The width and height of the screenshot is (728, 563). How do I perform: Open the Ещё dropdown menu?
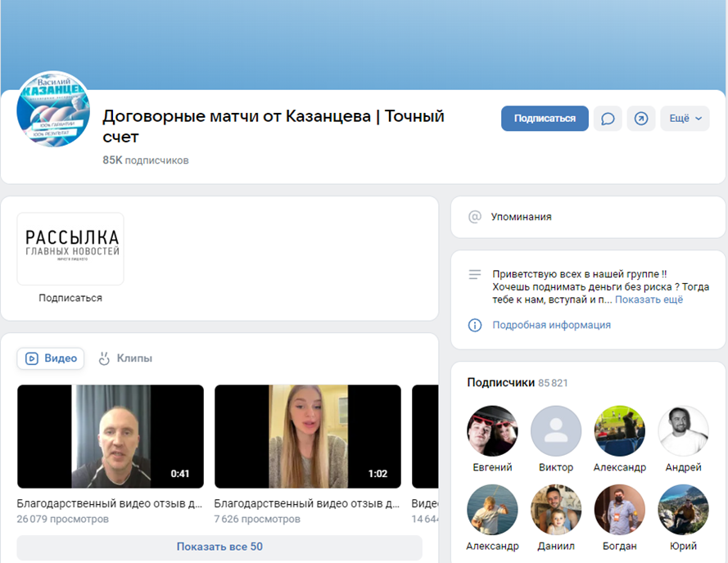point(685,118)
